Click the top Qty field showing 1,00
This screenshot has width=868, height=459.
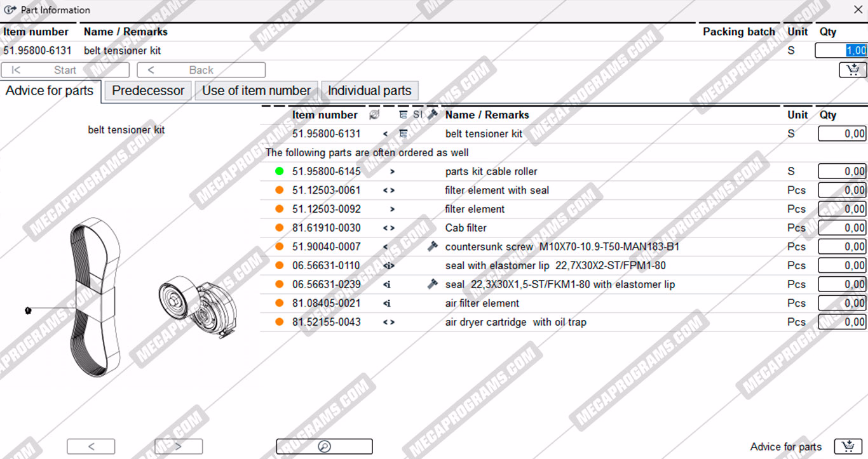(x=841, y=51)
